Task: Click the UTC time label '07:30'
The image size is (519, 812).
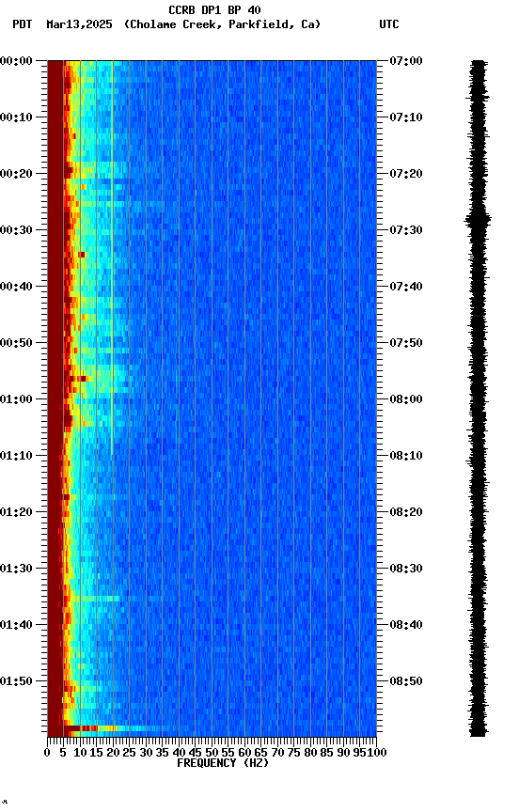Action: point(406,230)
